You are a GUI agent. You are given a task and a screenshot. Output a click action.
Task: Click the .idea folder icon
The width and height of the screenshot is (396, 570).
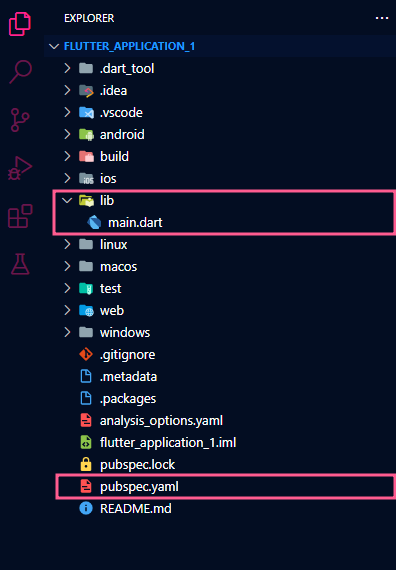pos(86,91)
